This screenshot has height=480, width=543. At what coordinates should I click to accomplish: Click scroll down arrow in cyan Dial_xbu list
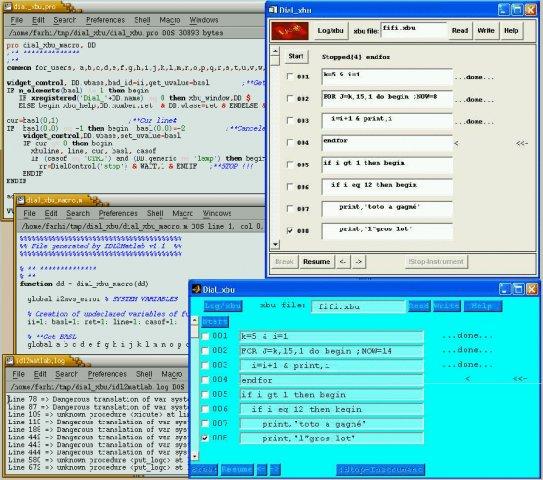click(195, 456)
